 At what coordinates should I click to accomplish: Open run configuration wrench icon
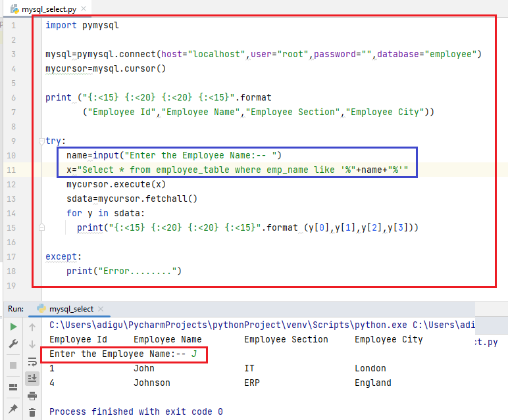coord(13,344)
